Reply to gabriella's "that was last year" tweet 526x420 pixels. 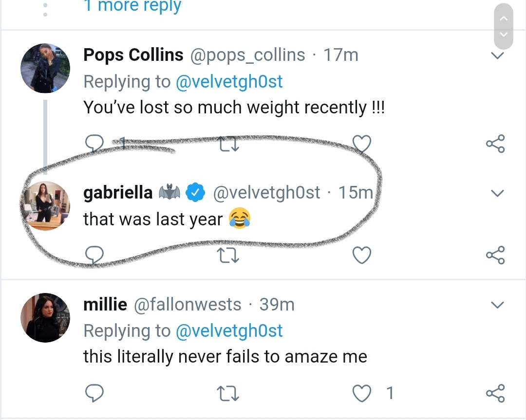[x=94, y=255]
